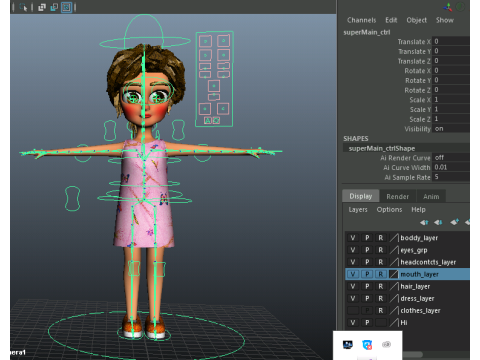Click the blue shield icon in tray popup
The image size is (480, 360).
[x=367, y=344]
